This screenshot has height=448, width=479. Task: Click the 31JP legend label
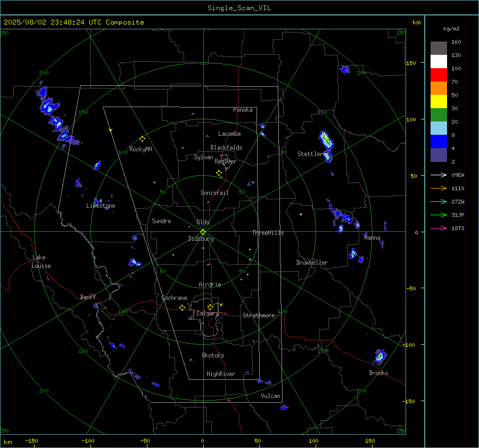(458, 215)
